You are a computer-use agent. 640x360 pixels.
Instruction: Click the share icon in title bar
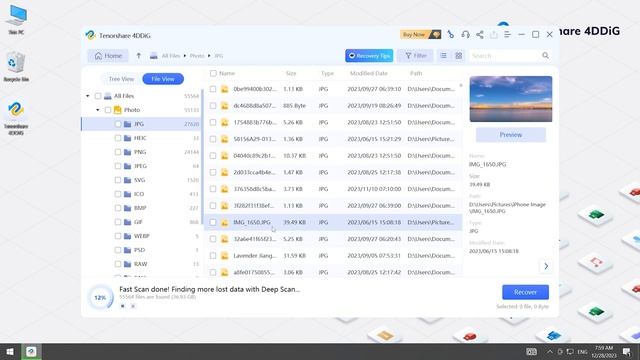480,35
